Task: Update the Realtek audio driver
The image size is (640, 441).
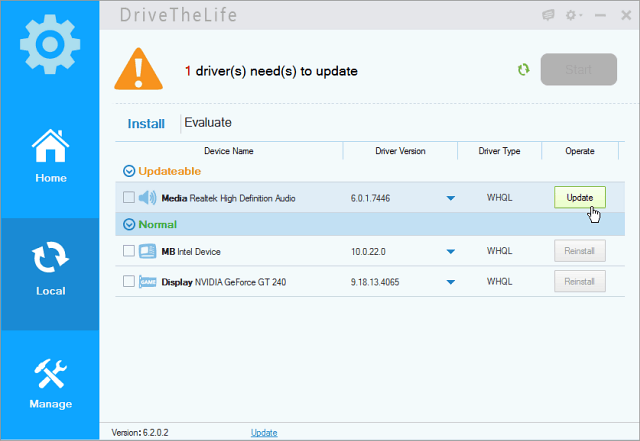Action: pyautogui.click(x=580, y=198)
